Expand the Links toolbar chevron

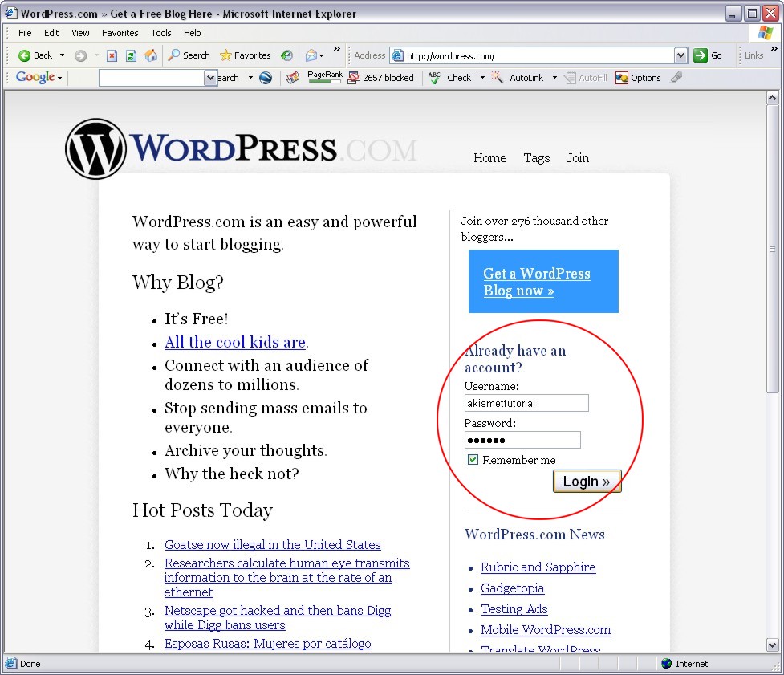774,48
